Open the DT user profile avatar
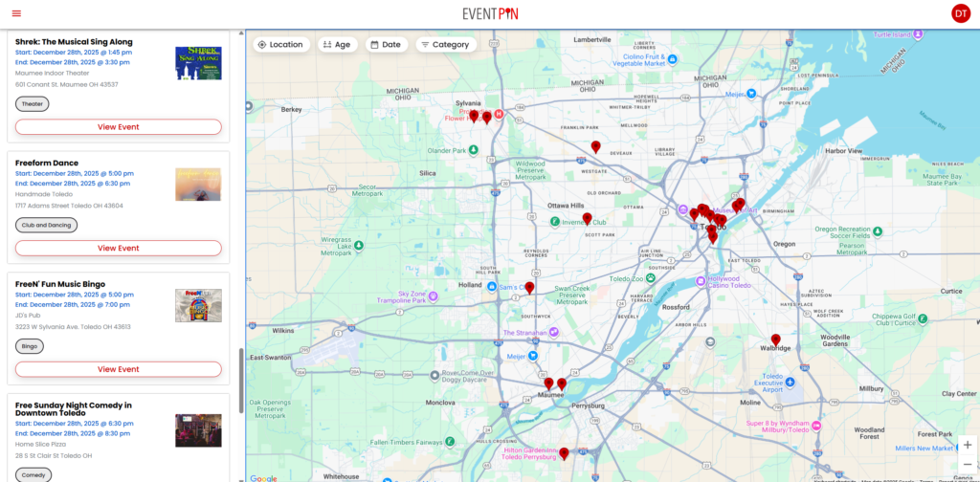 tap(960, 13)
